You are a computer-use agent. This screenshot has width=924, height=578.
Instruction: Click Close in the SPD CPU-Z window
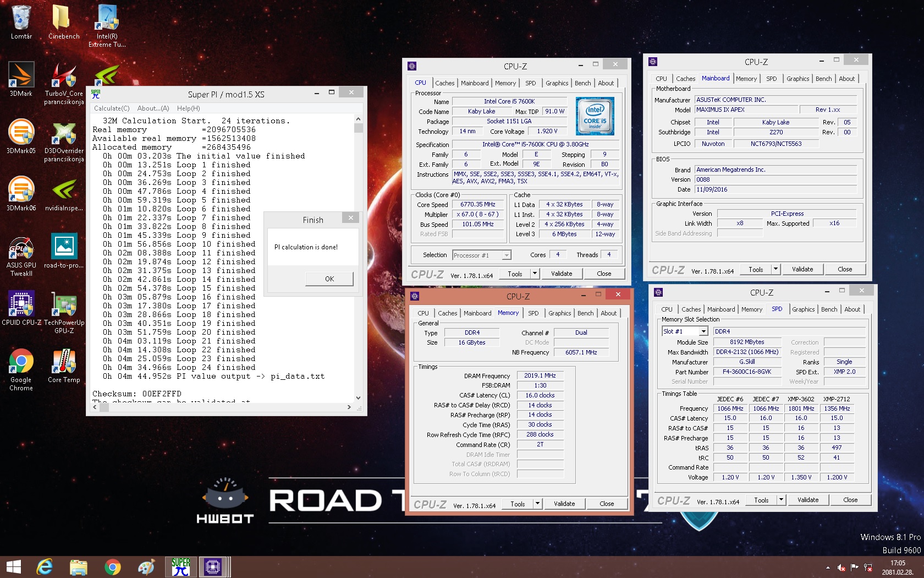[850, 500]
